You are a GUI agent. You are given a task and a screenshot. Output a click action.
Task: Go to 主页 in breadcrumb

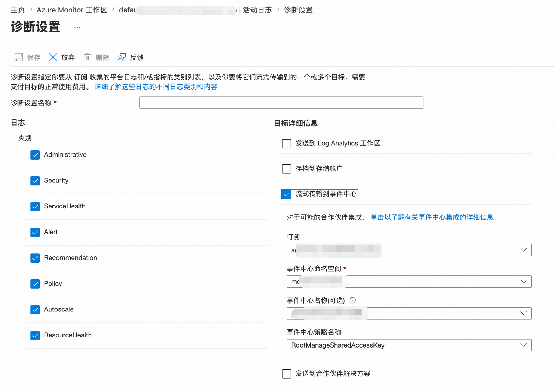click(18, 10)
